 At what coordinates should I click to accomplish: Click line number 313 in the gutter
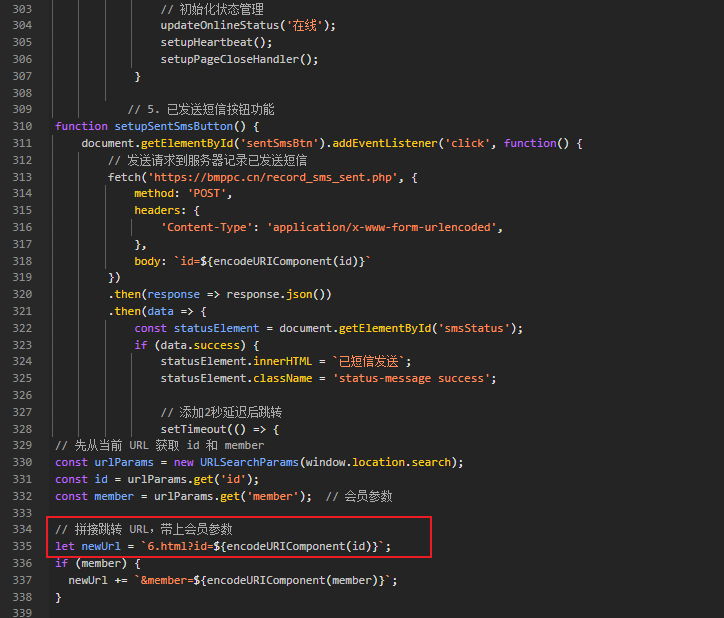click(x=22, y=177)
